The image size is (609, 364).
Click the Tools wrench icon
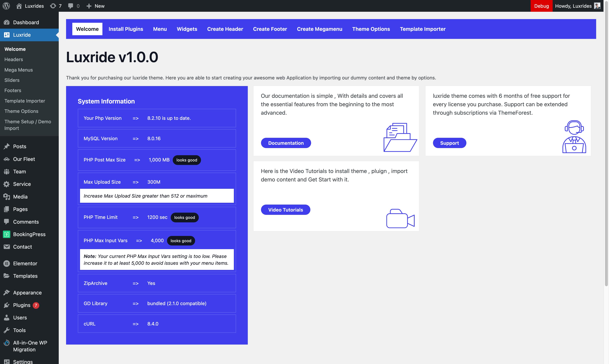tap(7, 330)
